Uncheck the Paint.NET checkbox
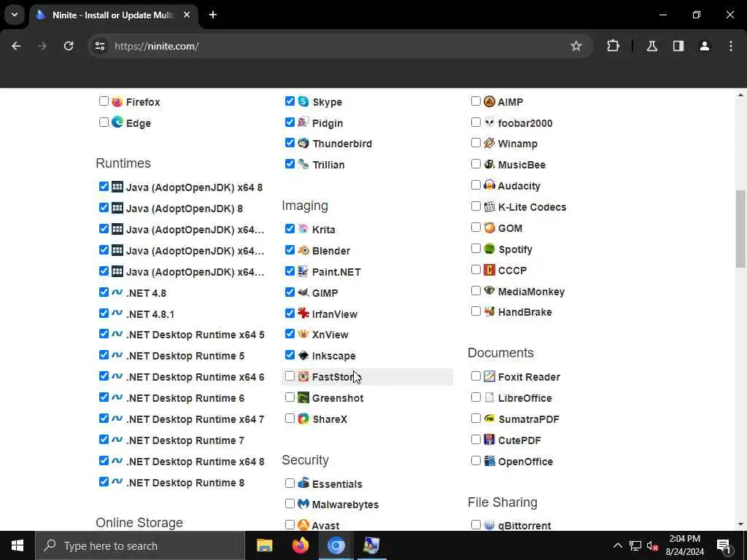Screen dimensions: 747x560 point(290,271)
